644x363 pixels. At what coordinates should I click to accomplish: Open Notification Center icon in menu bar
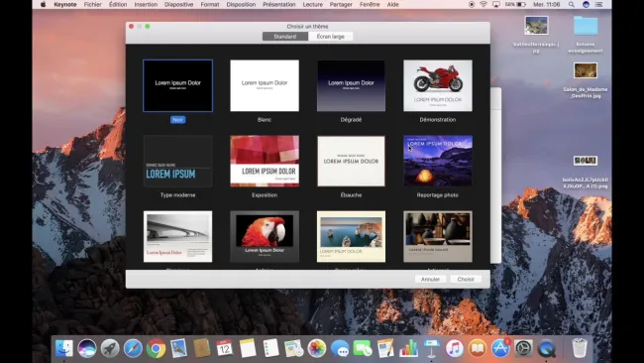599,5
